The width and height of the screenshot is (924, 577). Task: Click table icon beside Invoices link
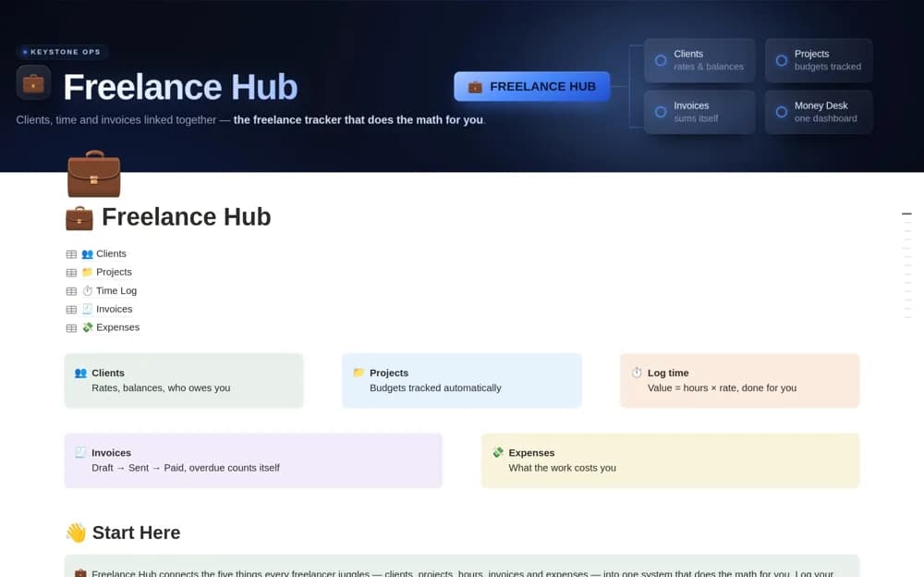pos(71,309)
